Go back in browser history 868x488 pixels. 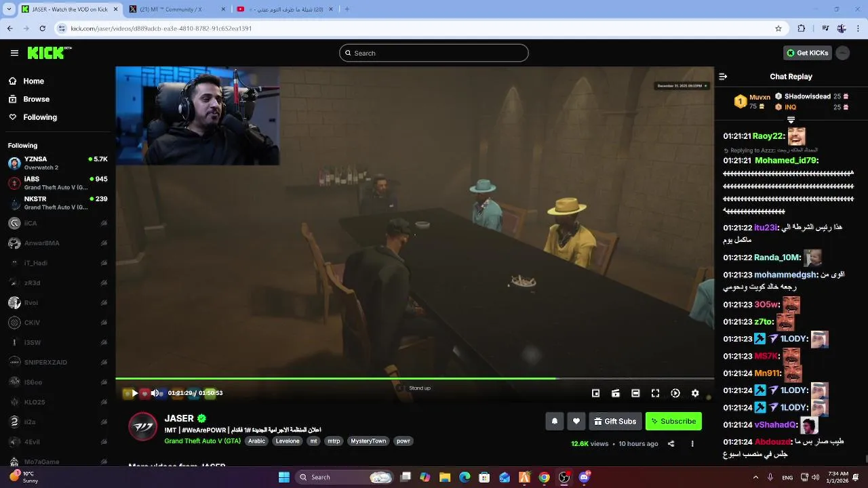coord(9,28)
